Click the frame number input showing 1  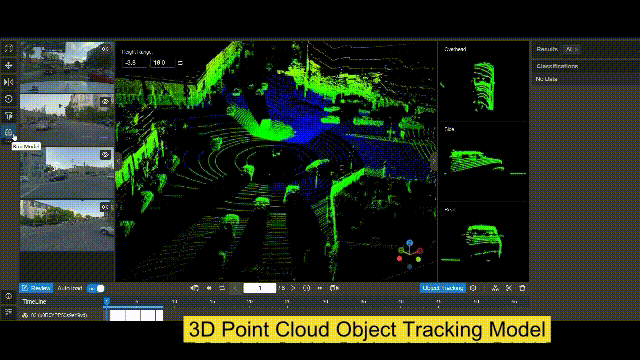click(x=260, y=288)
